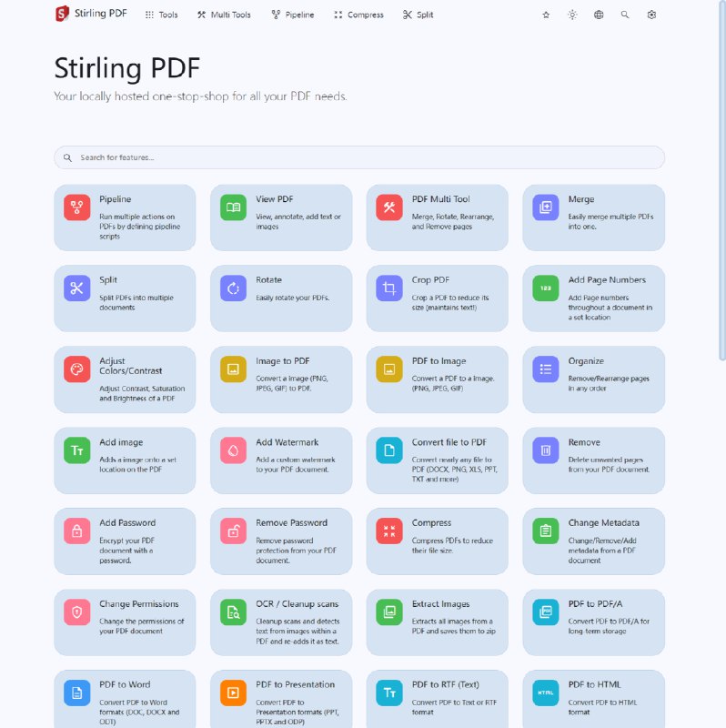Image resolution: width=726 pixels, height=728 pixels.
Task: Select Pipeline in the top navigation
Action: [x=293, y=15]
